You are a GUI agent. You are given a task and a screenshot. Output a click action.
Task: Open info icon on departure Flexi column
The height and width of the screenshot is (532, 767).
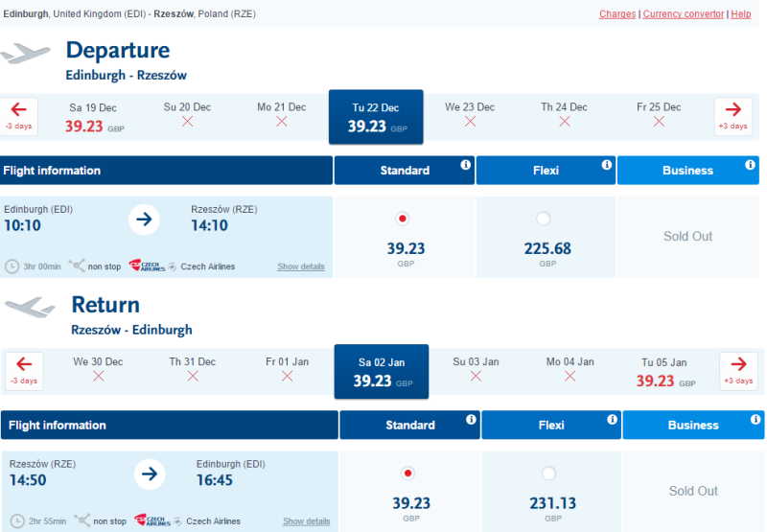tap(607, 165)
